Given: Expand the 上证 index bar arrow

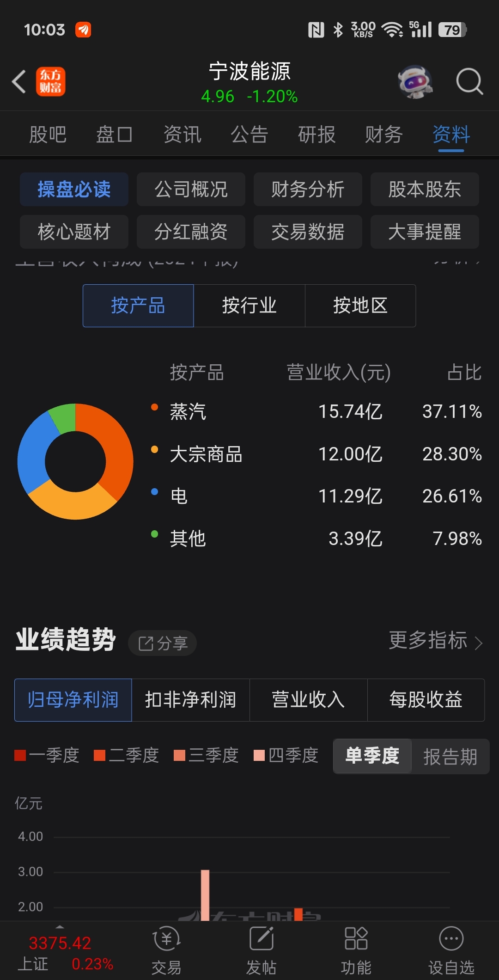Looking at the screenshot, I should [x=60, y=927].
